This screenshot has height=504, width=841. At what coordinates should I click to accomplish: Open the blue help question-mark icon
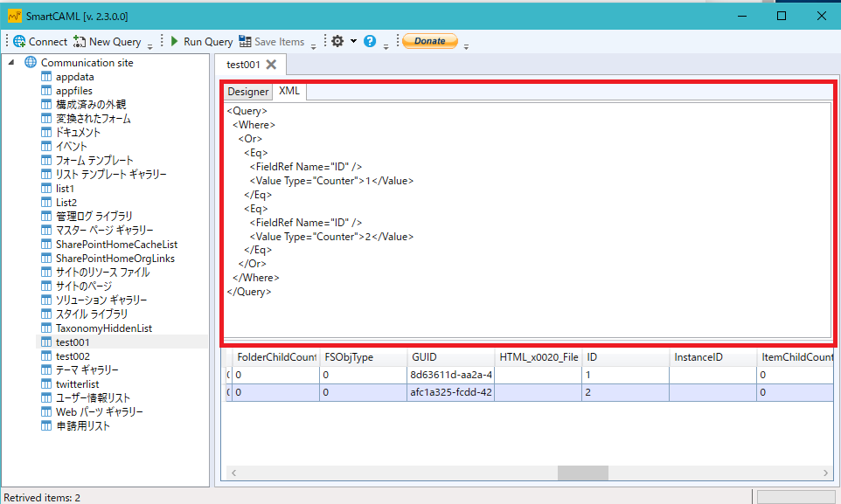pos(370,41)
